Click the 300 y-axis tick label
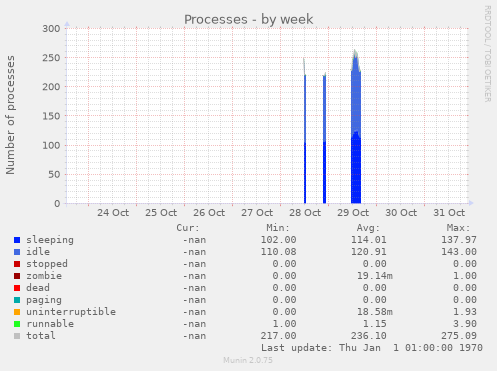The image size is (497, 371). 51,29
